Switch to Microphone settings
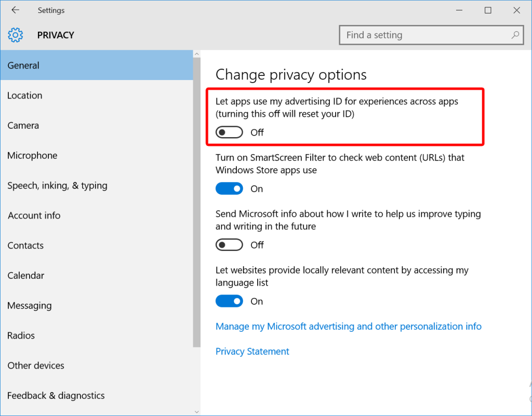 tap(32, 155)
